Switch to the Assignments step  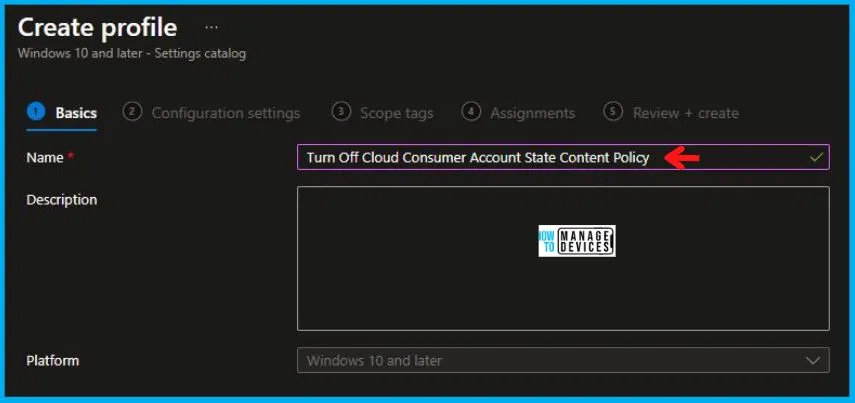518,113
